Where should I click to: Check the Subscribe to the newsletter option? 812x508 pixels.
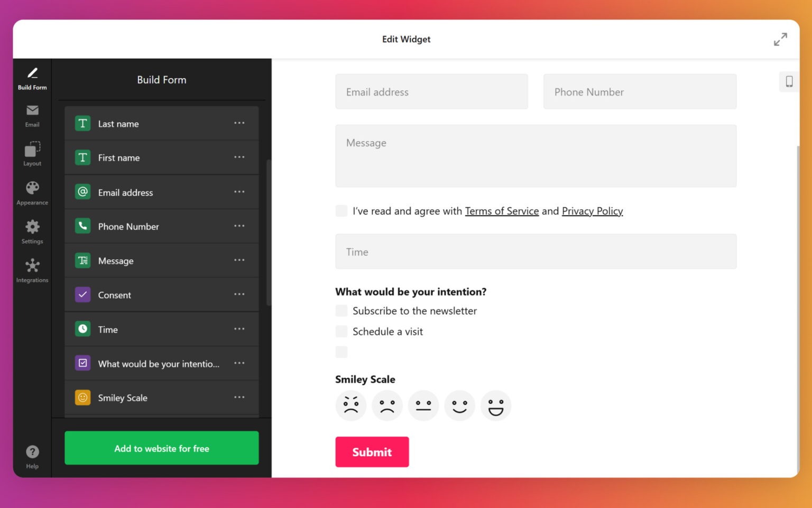[341, 311]
